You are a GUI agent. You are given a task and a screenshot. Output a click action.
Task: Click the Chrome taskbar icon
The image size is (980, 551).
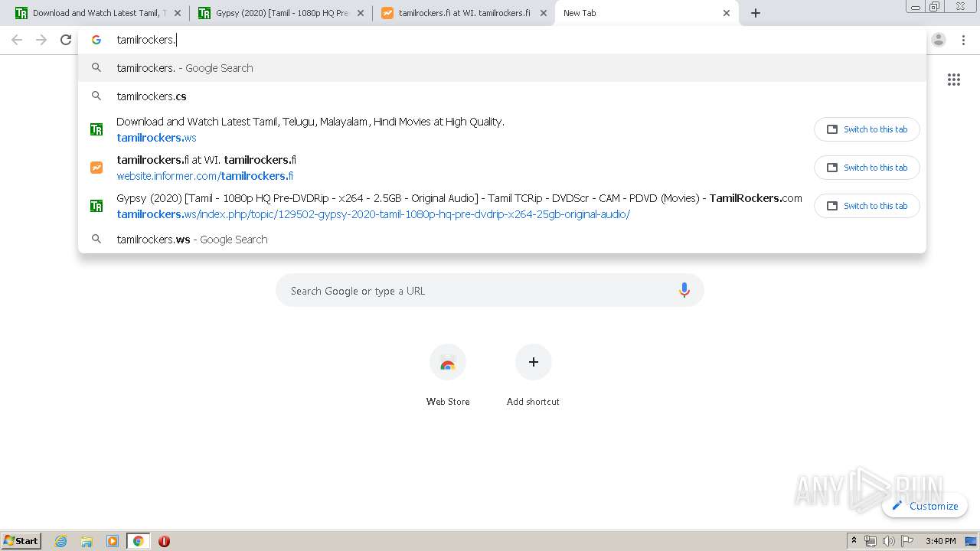[138, 541]
